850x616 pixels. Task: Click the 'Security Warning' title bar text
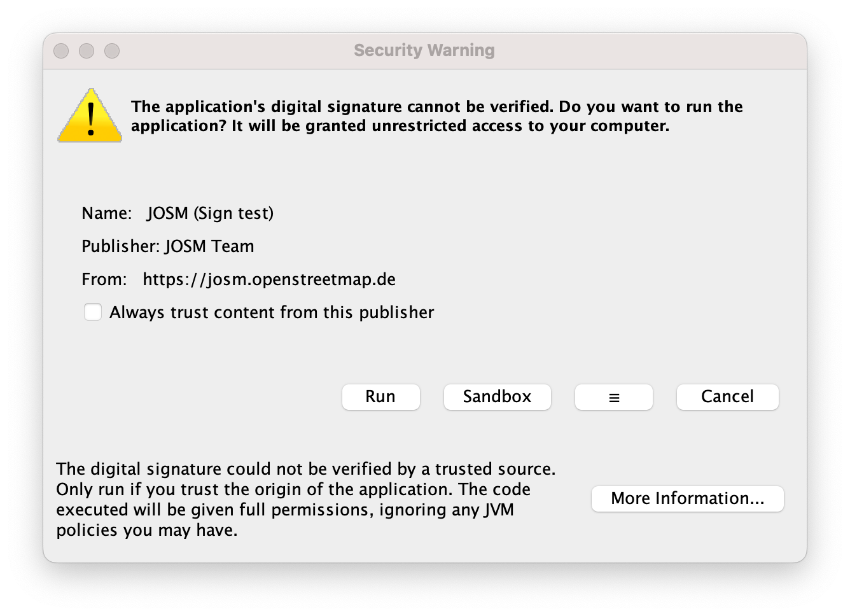[424, 50]
